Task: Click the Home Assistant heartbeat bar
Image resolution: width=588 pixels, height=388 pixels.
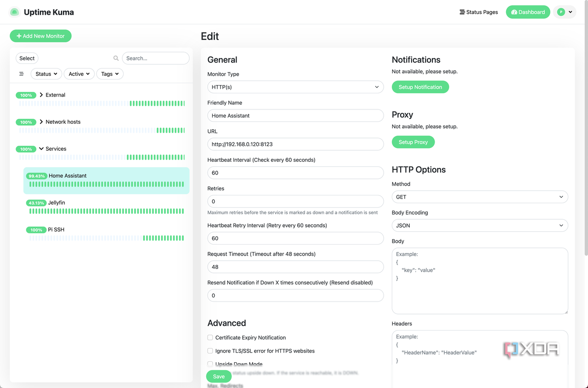Action: pos(107,184)
